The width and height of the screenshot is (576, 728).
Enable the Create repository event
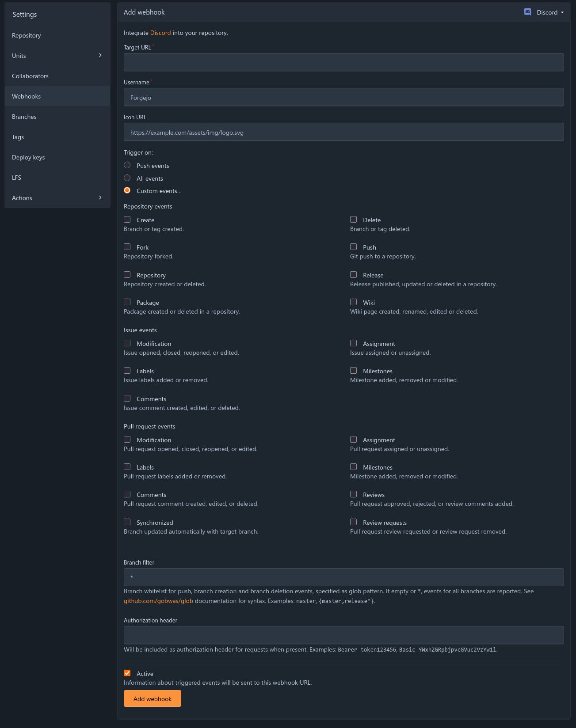(x=127, y=220)
